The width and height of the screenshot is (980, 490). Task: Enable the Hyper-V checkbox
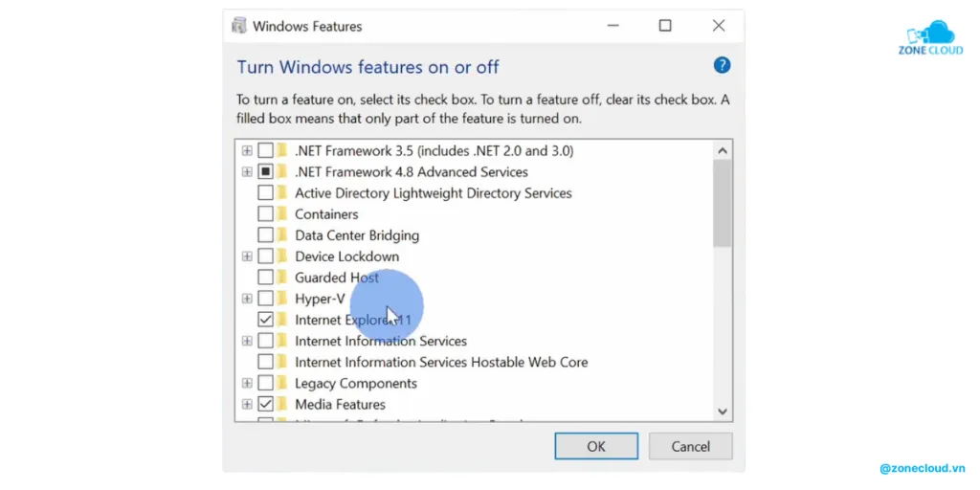(265, 299)
